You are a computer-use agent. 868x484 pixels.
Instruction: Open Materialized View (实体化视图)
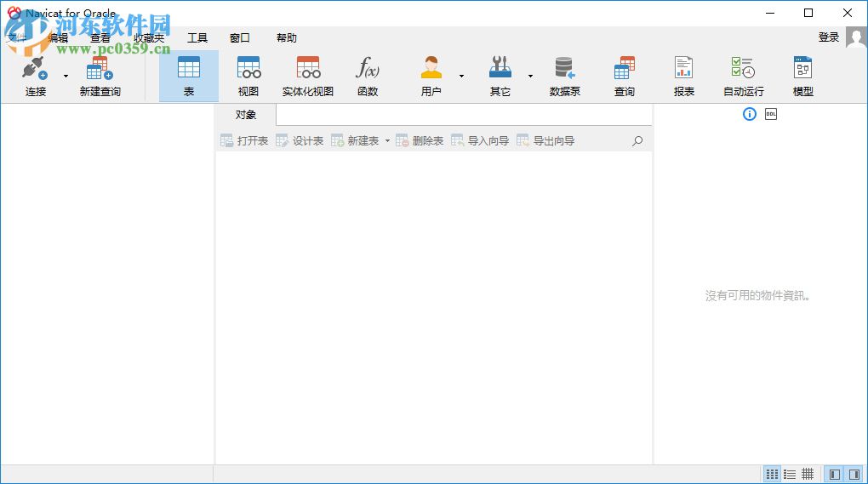(308, 77)
